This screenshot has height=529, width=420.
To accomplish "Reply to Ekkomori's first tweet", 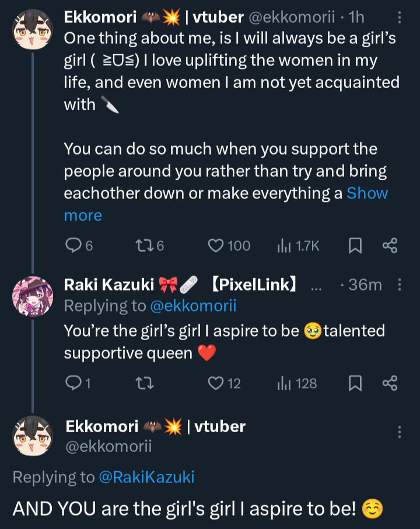I will pos(72,246).
